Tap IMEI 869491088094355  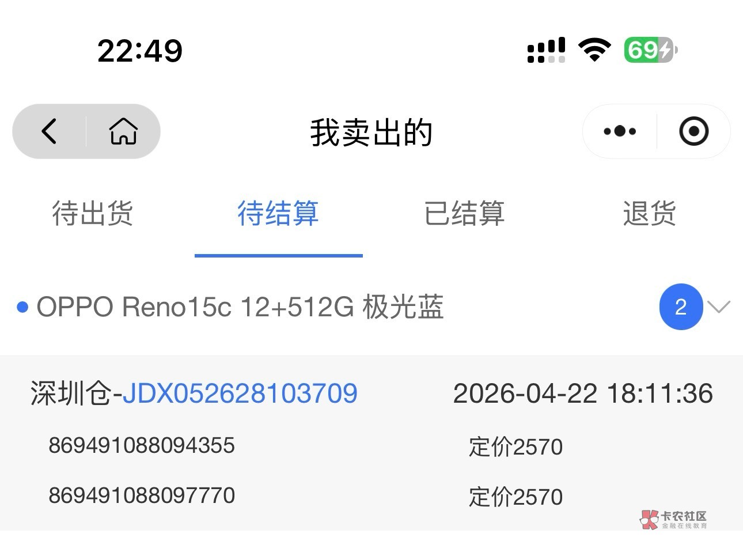click(142, 445)
